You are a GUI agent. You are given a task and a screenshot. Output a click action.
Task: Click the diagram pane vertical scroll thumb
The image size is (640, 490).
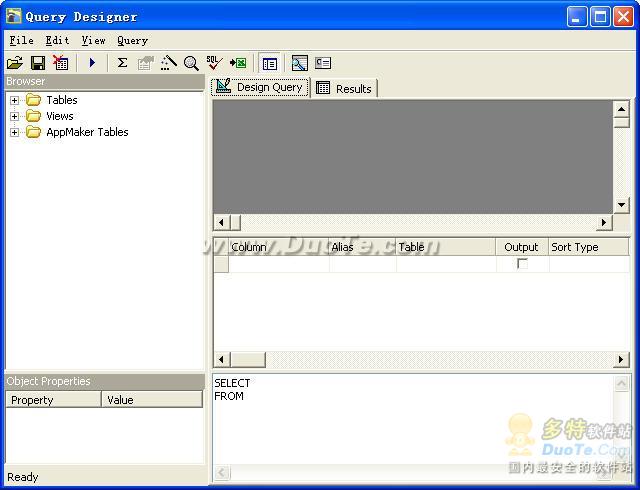point(621,122)
